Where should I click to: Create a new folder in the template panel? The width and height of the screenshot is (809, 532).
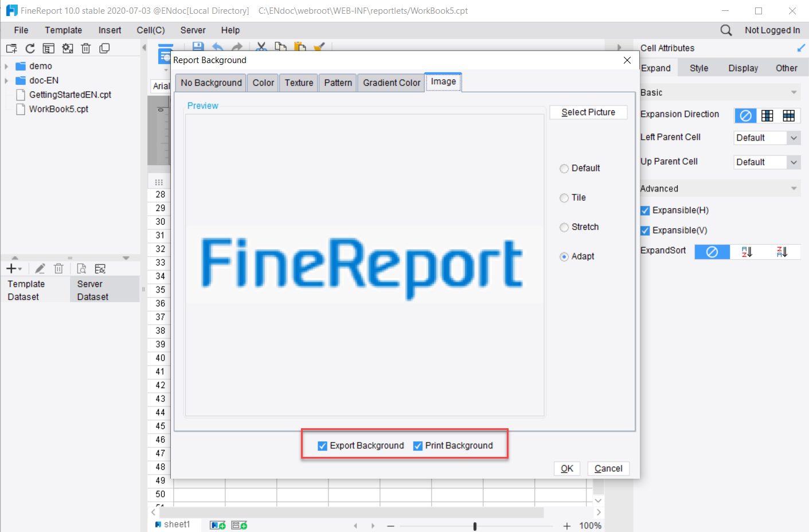[11, 48]
